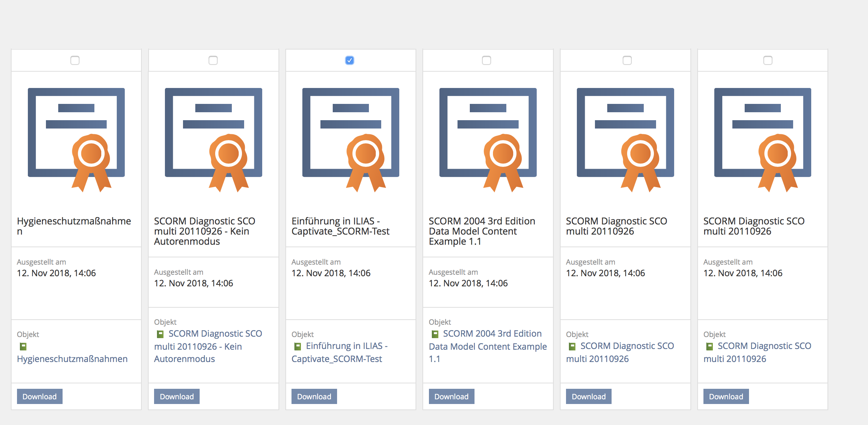
Task: Click the Einführung in ILIAS certificate icon
Action: click(x=350, y=139)
